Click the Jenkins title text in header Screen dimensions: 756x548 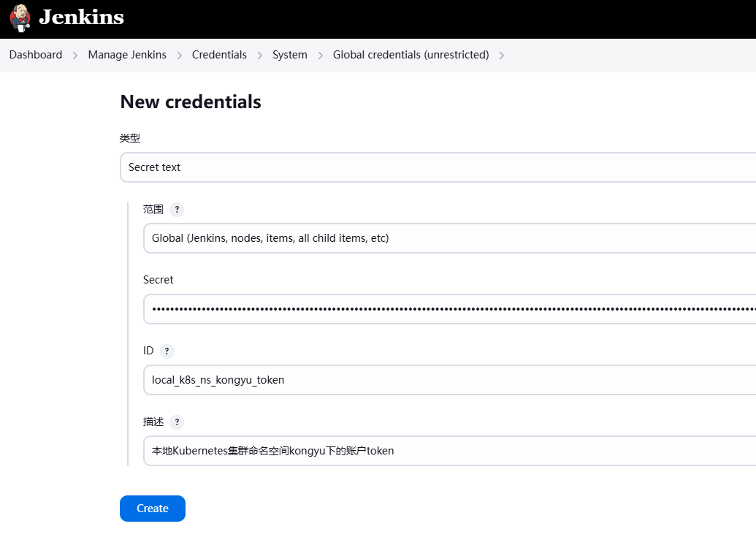[81, 18]
